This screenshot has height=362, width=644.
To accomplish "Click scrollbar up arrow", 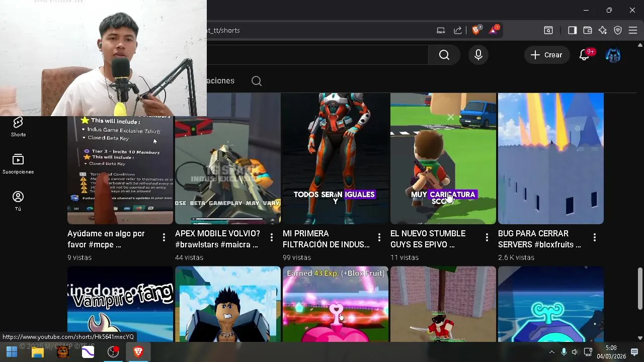I will click(x=640, y=45).
